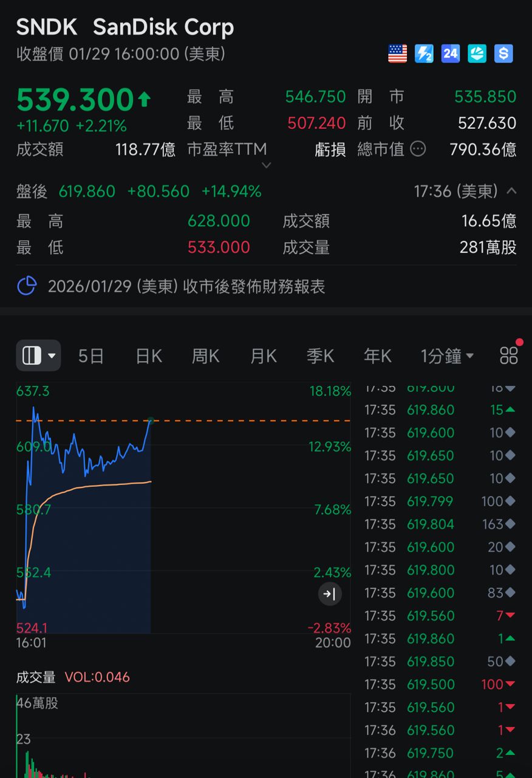This screenshot has width=532, height=778.
Task: Switch to the 日K chart tab
Action: click(x=149, y=356)
